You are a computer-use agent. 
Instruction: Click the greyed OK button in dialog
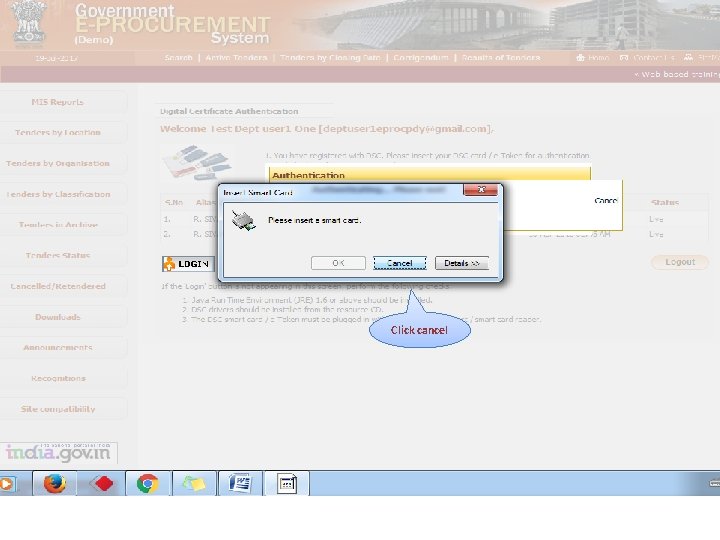pos(338,263)
